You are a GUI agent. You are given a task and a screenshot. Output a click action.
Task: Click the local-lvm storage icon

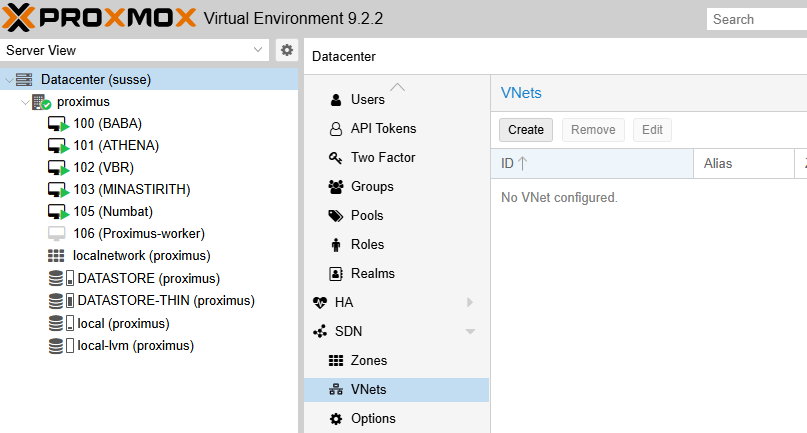[x=61, y=345]
